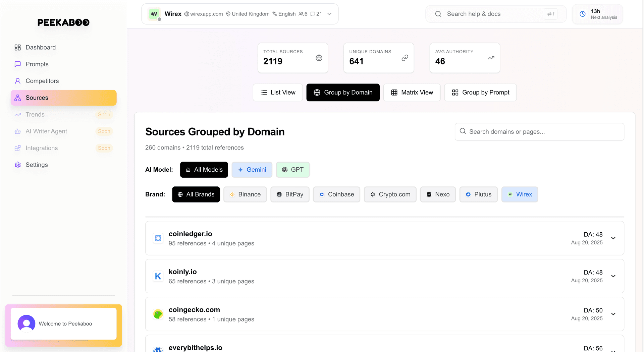Filter sources by Wirex brand
The height and width of the screenshot is (352, 644).
click(520, 194)
